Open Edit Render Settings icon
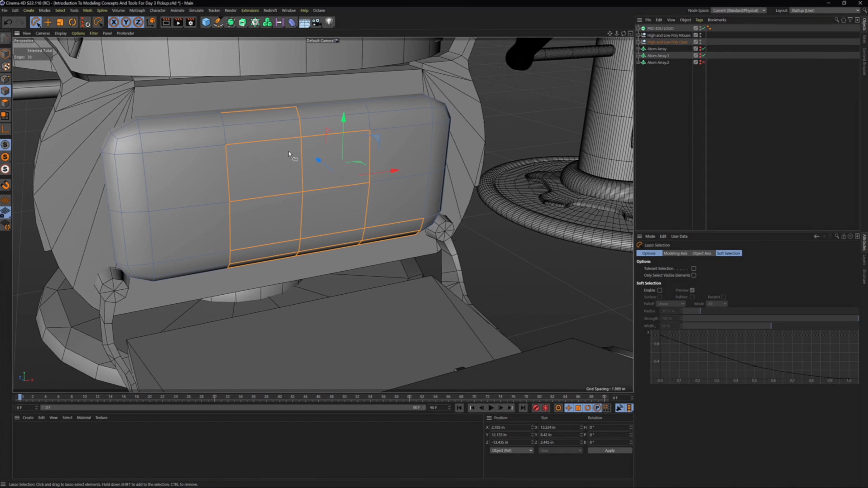Image resolution: width=868 pixels, height=488 pixels. 191,22
